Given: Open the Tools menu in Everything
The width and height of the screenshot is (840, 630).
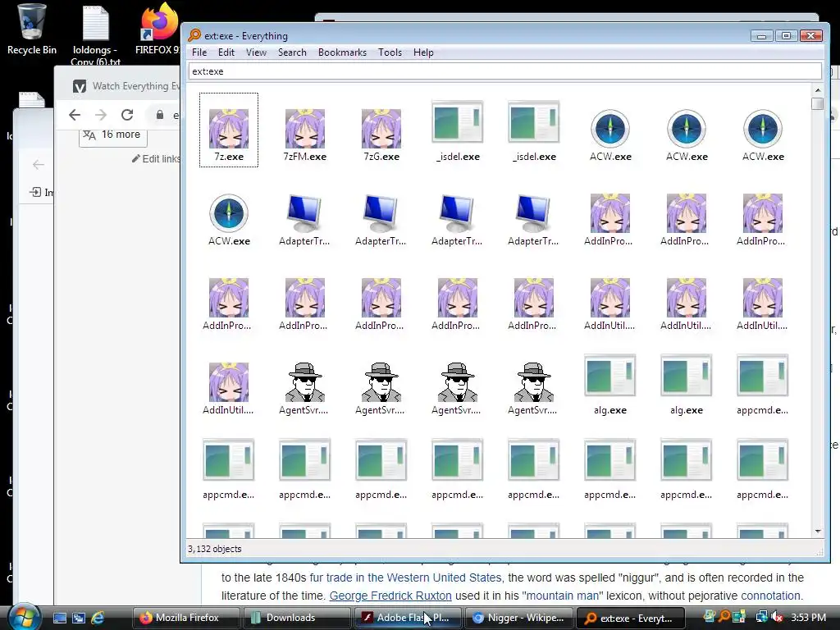Looking at the screenshot, I should pyautogui.click(x=390, y=52).
